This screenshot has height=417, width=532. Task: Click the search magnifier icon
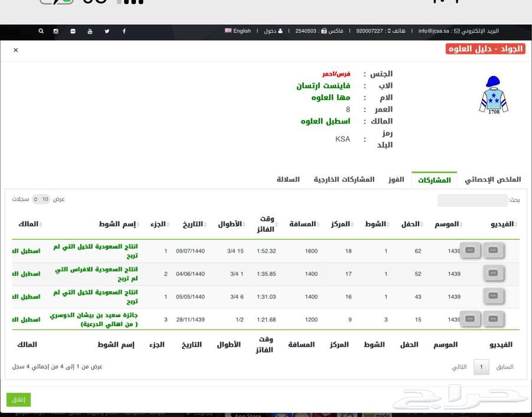[x=41, y=31]
